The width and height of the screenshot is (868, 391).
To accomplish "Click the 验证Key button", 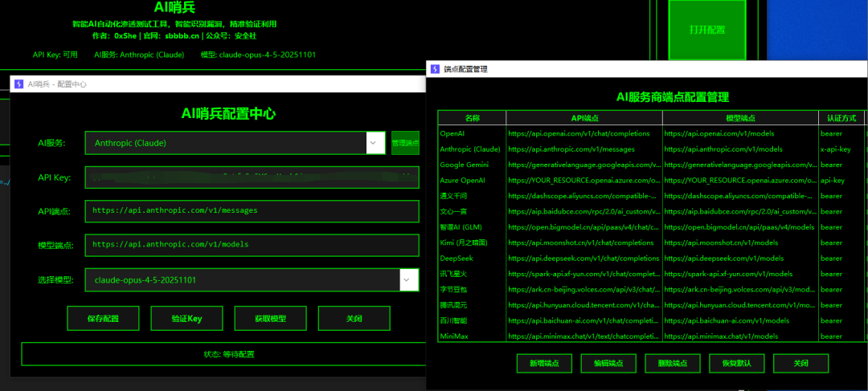I will pos(186,319).
